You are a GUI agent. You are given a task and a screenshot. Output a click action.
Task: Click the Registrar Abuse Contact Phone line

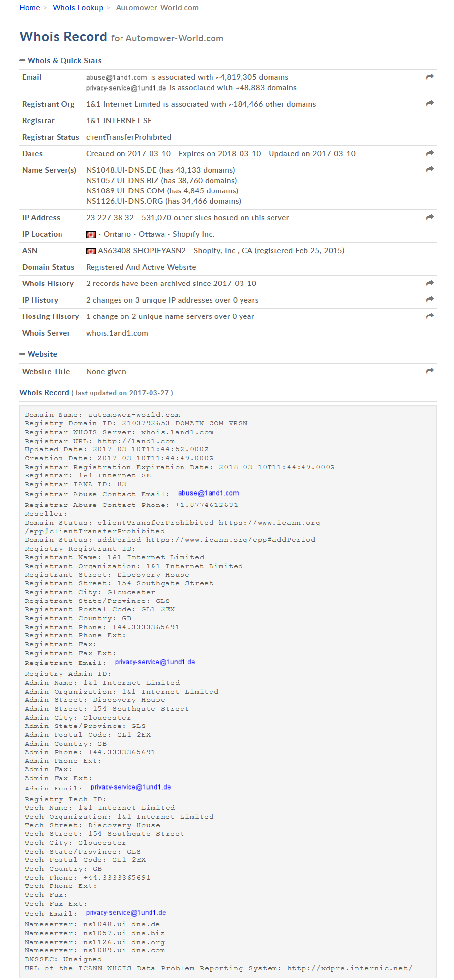(131, 505)
